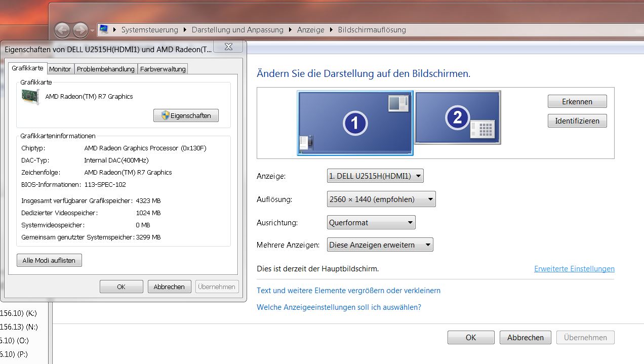
Task: Click Abbrechen in Bildschirmauflösung window
Action: (526, 337)
